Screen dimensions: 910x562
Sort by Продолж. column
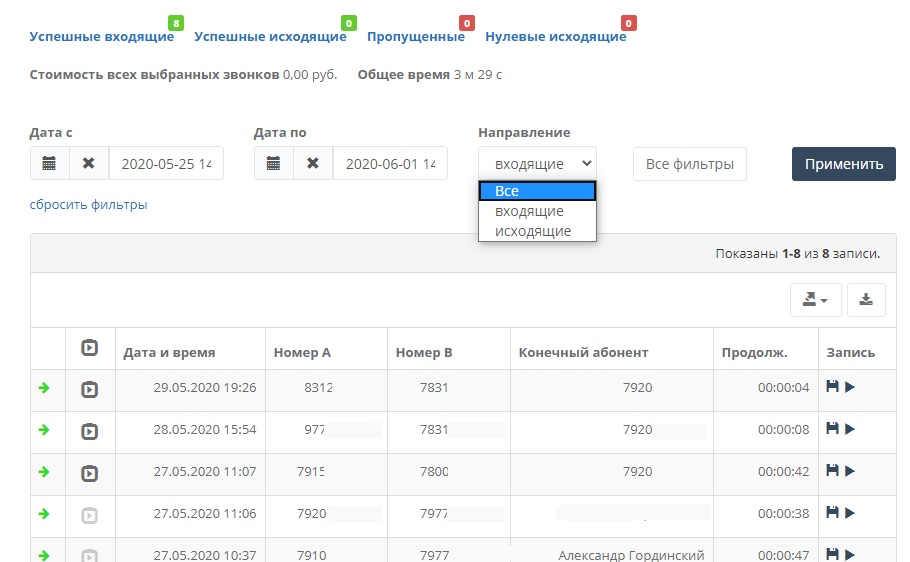coord(754,352)
